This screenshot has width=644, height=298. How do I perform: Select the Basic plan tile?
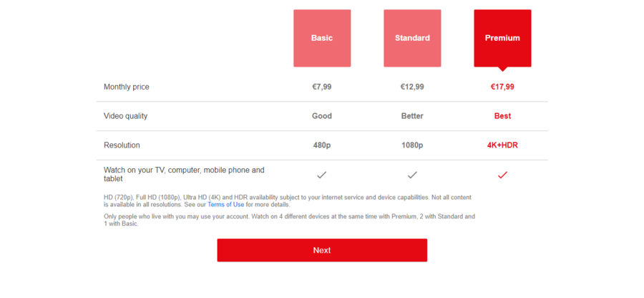tap(322, 38)
